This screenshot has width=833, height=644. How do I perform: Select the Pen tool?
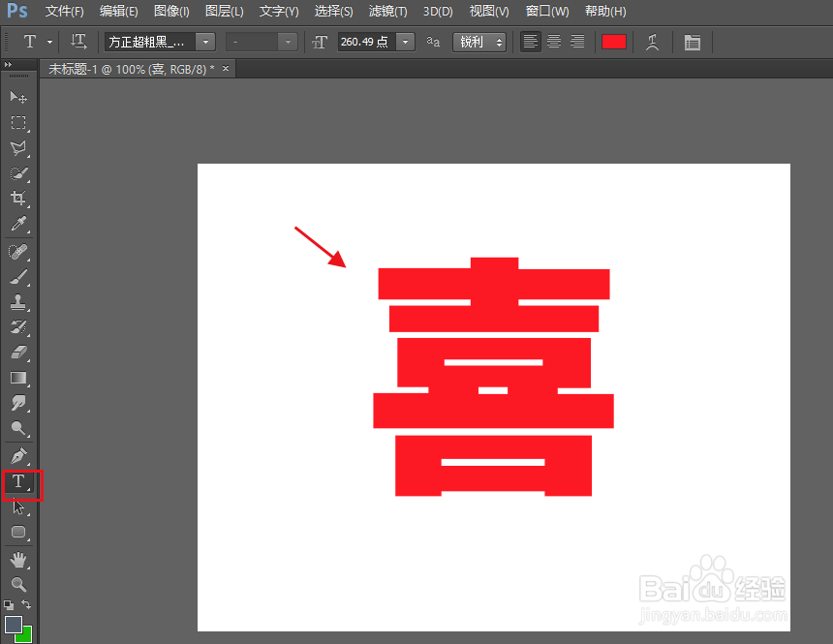[x=18, y=456]
